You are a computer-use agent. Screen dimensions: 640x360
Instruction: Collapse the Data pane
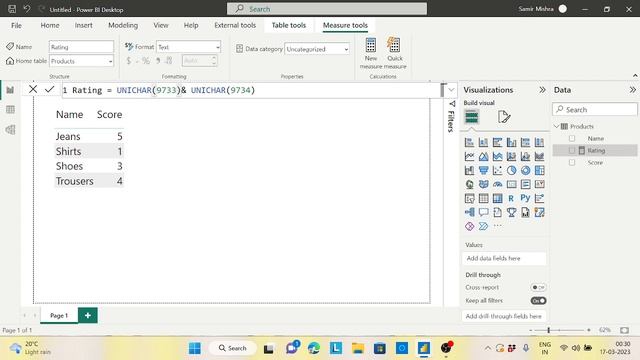[x=632, y=90]
